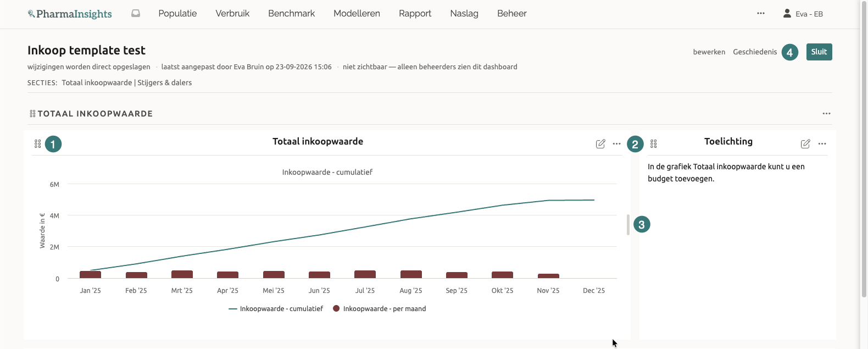Toggle the Inkoopwaarde - per maand legend series
Image resolution: width=868 pixels, height=349 pixels.
[380, 309]
